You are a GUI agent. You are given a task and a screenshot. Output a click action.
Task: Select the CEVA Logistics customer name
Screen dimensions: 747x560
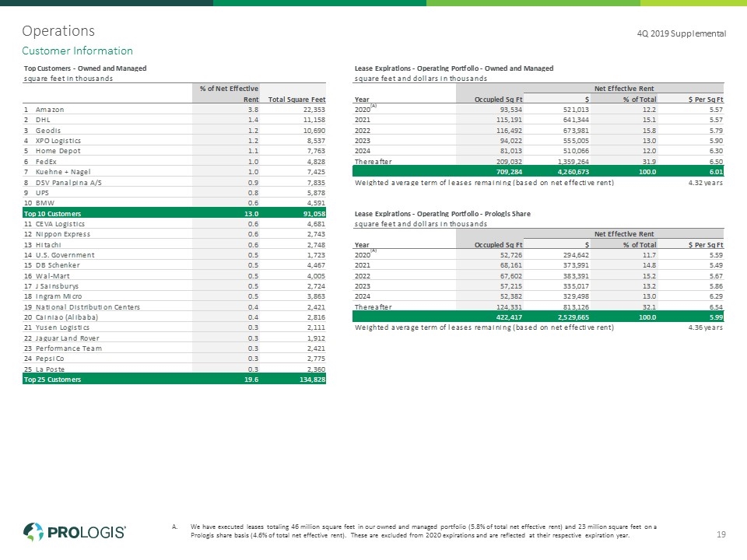(60, 224)
